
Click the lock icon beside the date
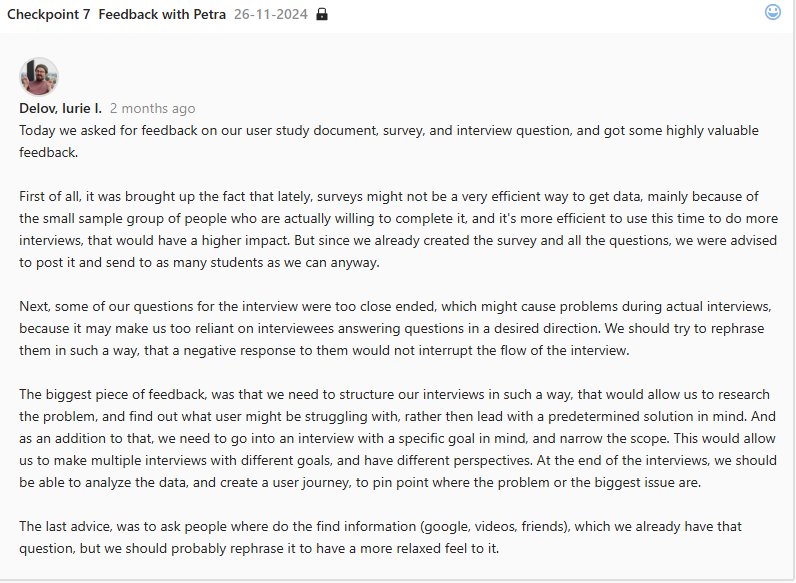[x=322, y=15]
